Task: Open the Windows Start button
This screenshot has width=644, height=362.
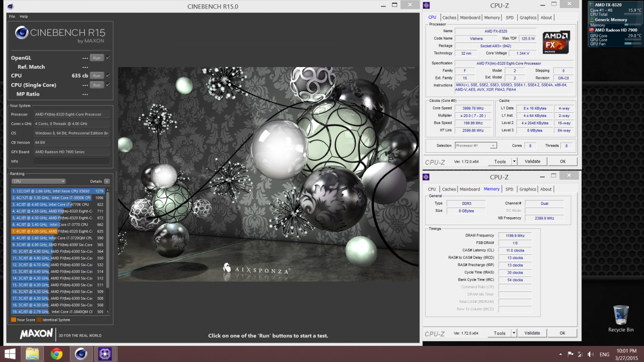Action: click(10, 354)
